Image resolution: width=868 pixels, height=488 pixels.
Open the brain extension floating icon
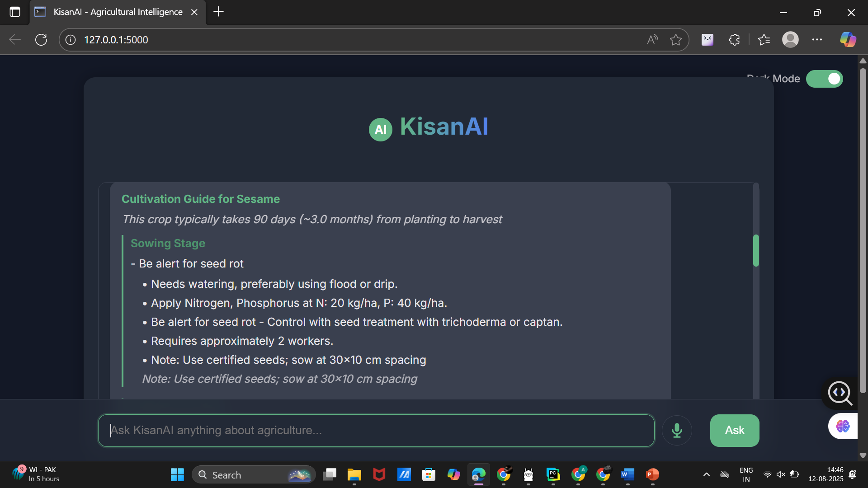point(843,426)
